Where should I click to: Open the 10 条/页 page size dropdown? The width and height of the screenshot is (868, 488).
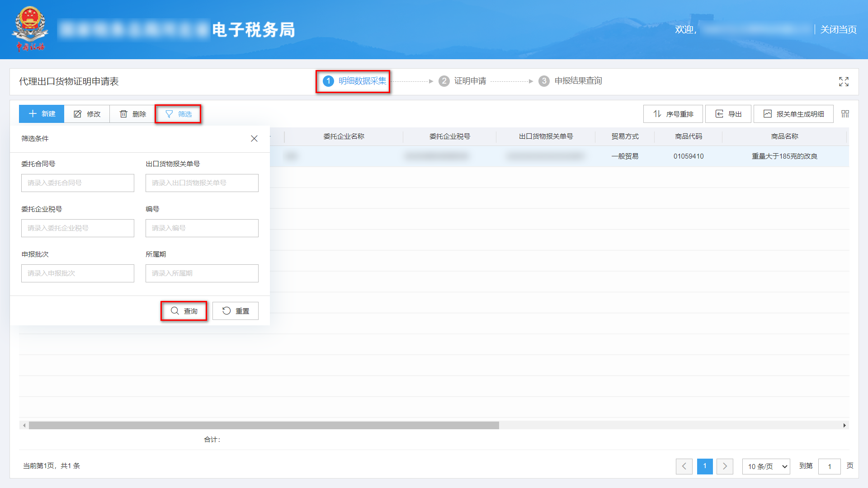click(766, 466)
